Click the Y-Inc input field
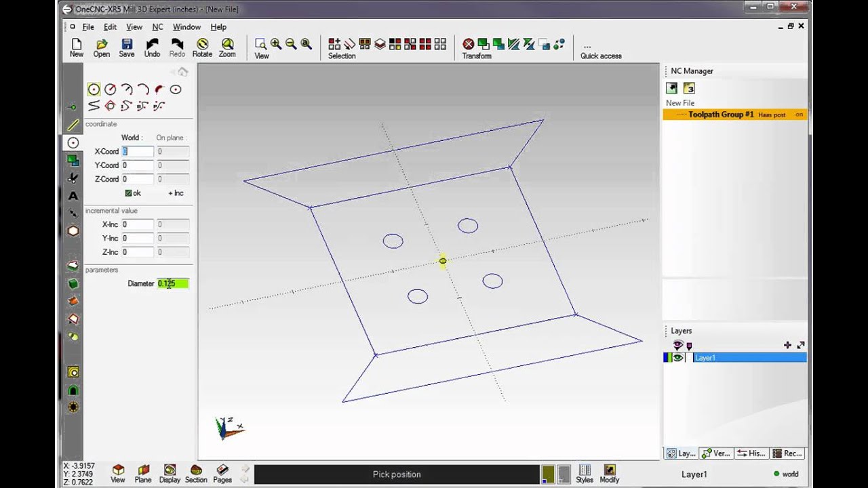This screenshot has height=488, width=868. click(138, 238)
